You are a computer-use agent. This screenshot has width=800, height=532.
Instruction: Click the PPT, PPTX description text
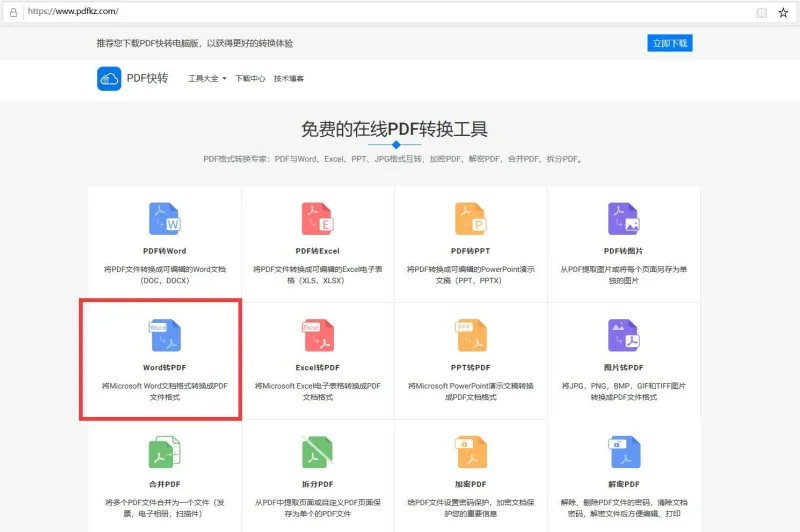pos(470,275)
